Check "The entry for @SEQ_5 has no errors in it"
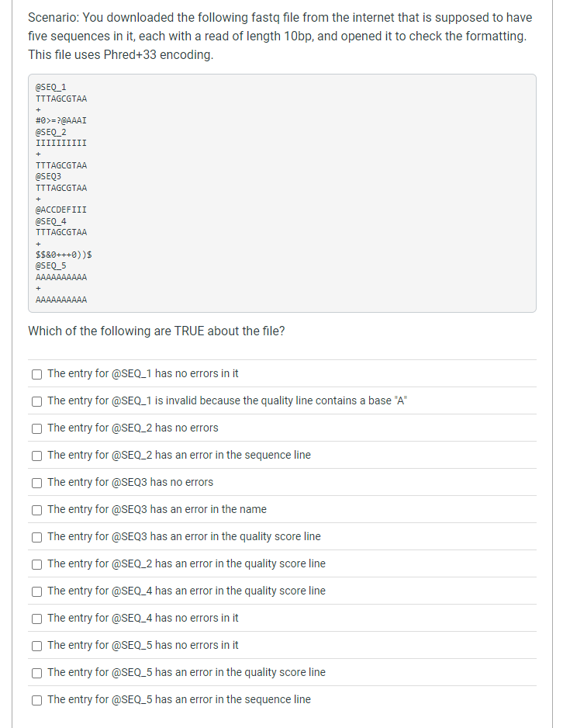This screenshot has height=728, width=563. click(x=36, y=646)
